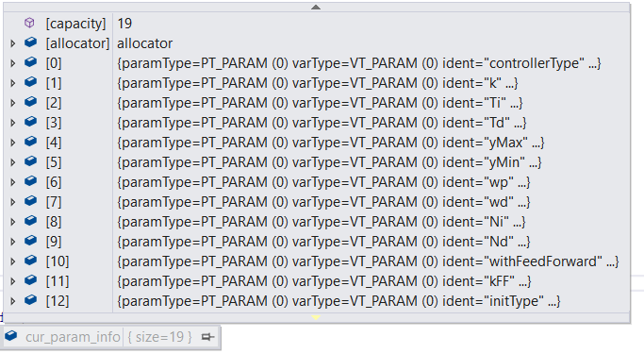Expand element [2] with ident Ti
This screenshot has height=354, width=644.
click(13, 103)
